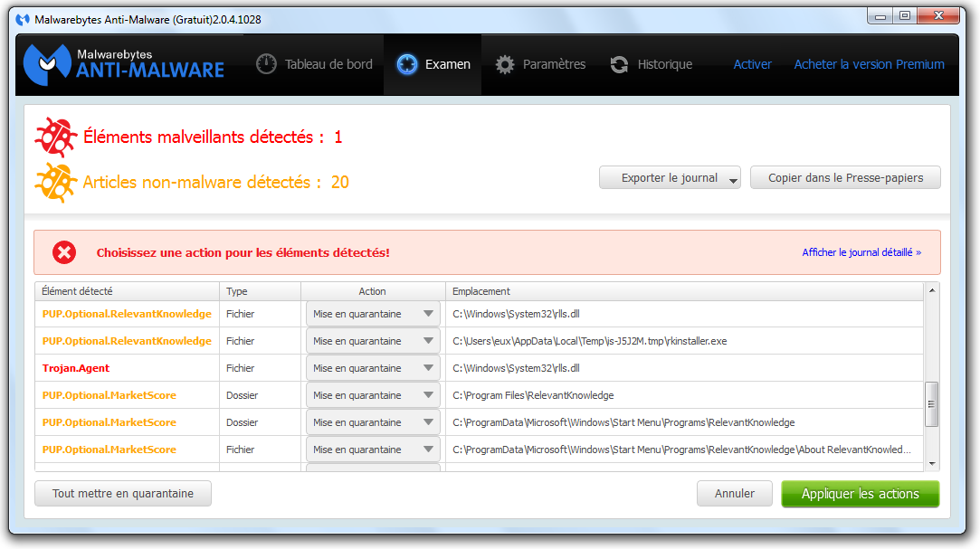
Task: Click Appliquer les actions button
Action: point(861,494)
